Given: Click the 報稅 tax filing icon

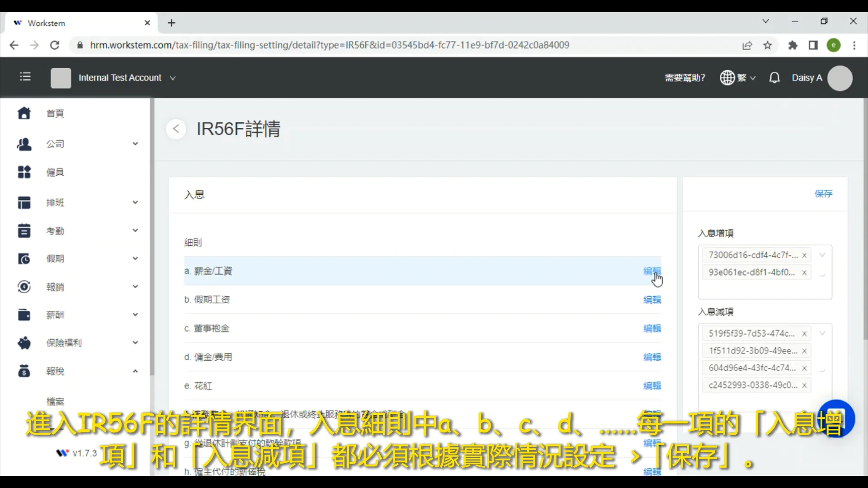Looking at the screenshot, I should [24, 371].
